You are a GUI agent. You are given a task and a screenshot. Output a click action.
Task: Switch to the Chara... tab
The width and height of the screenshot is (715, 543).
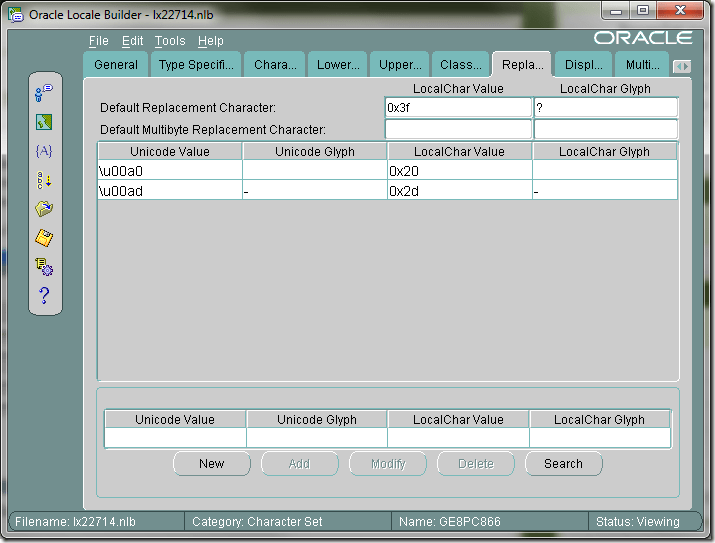[x=275, y=65]
